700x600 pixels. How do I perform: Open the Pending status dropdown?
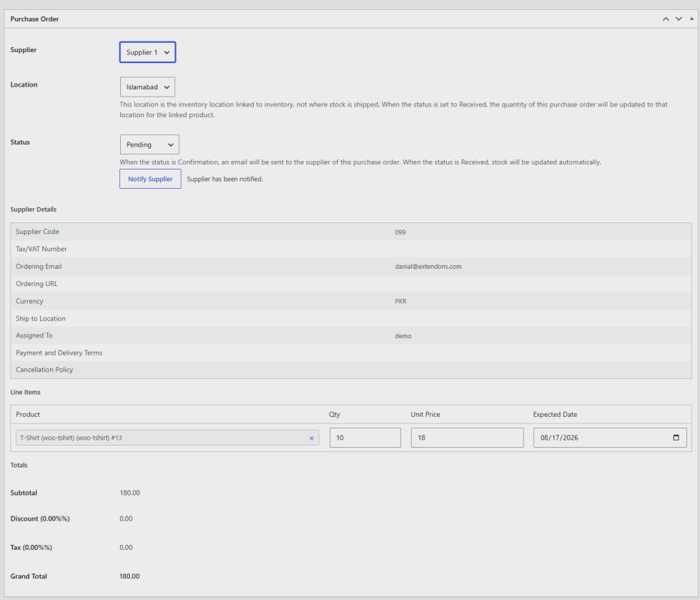149,144
